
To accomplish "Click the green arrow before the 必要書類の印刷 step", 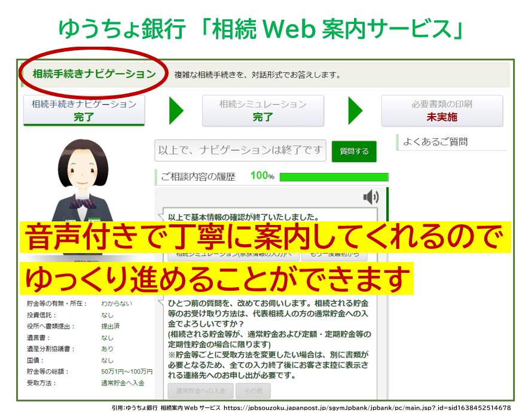I will [x=355, y=111].
